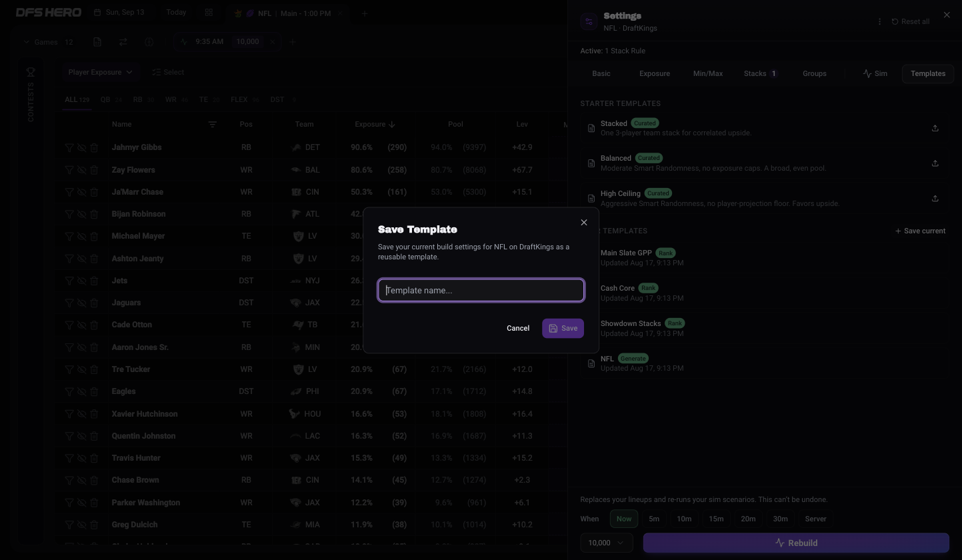Image resolution: width=962 pixels, height=560 pixels.
Task: Save the new template
Action: click(563, 328)
